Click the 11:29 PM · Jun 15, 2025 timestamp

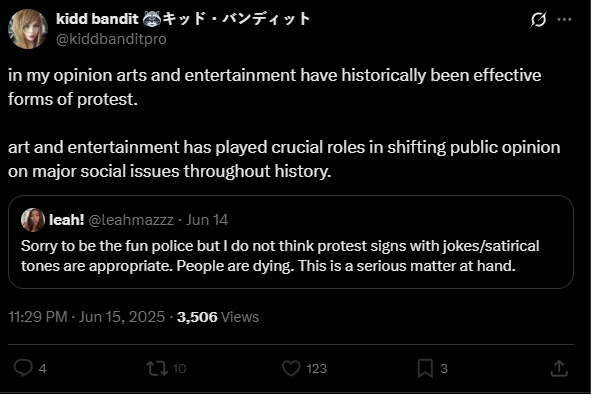point(87,317)
